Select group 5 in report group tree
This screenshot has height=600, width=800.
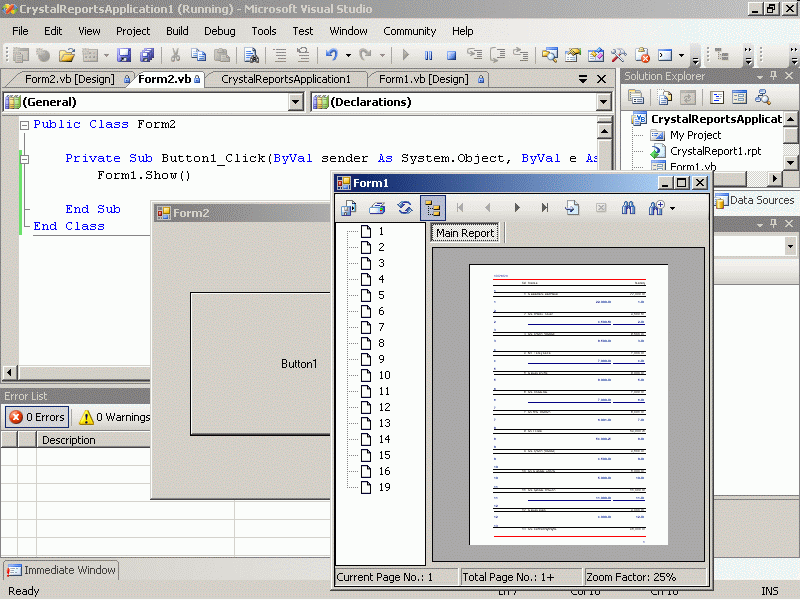pos(381,295)
